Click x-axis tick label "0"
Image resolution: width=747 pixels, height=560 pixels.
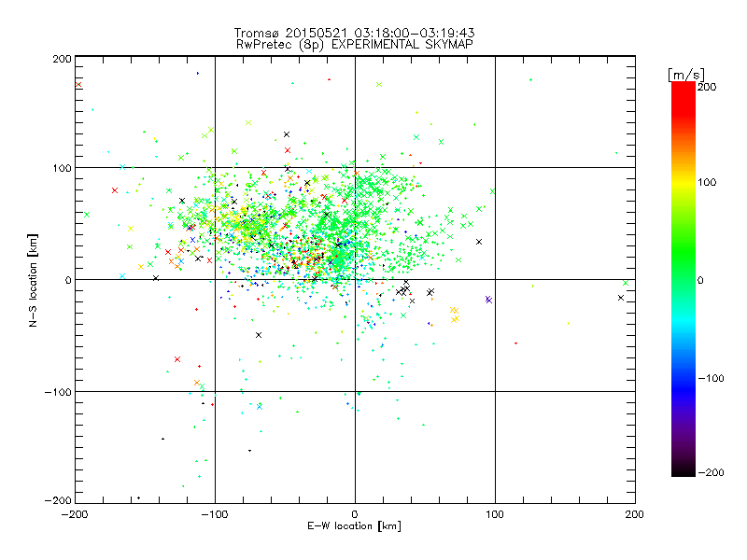355,514
